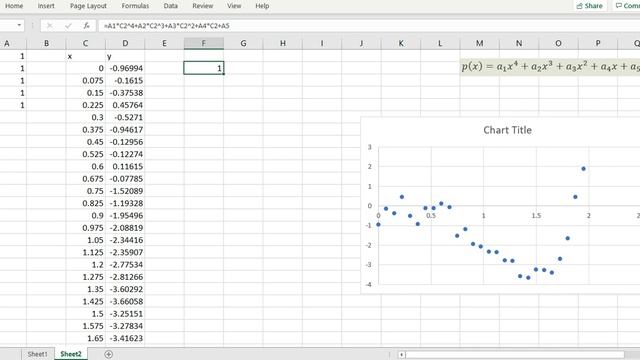Select column M header
The height and width of the screenshot is (360, 640).
(480, 43)
